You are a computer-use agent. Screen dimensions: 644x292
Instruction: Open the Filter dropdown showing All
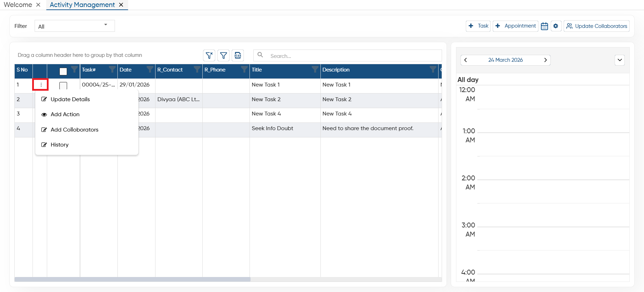coord(75,26)
